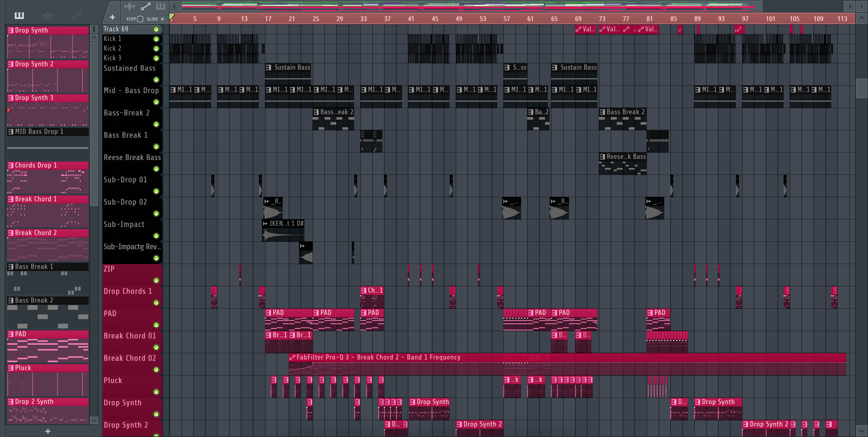Open Bass Break 1 pattern icon in picker
868x437 pixels.
pos(11,266)
